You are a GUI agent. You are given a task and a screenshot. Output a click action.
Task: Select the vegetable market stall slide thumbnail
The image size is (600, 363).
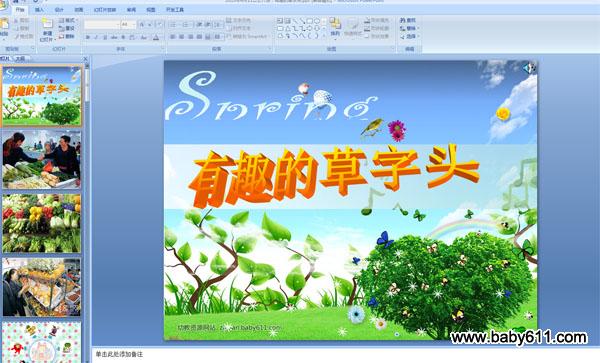pyautogui.click(x=42, y=160)
